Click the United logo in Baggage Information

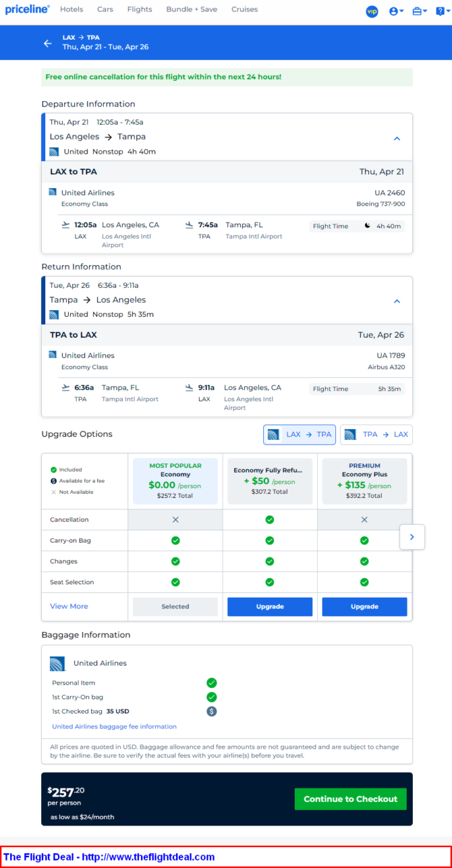point(57,663)
